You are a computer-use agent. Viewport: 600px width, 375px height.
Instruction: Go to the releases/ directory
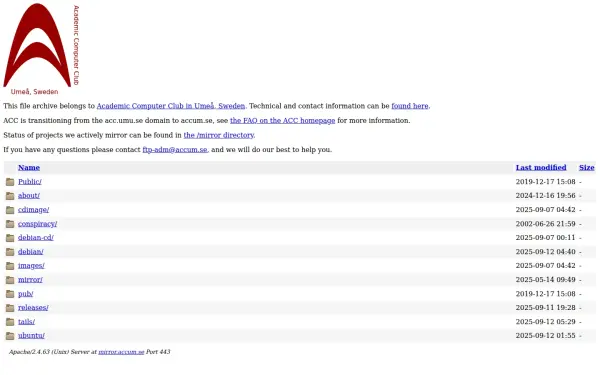point(33,308)
